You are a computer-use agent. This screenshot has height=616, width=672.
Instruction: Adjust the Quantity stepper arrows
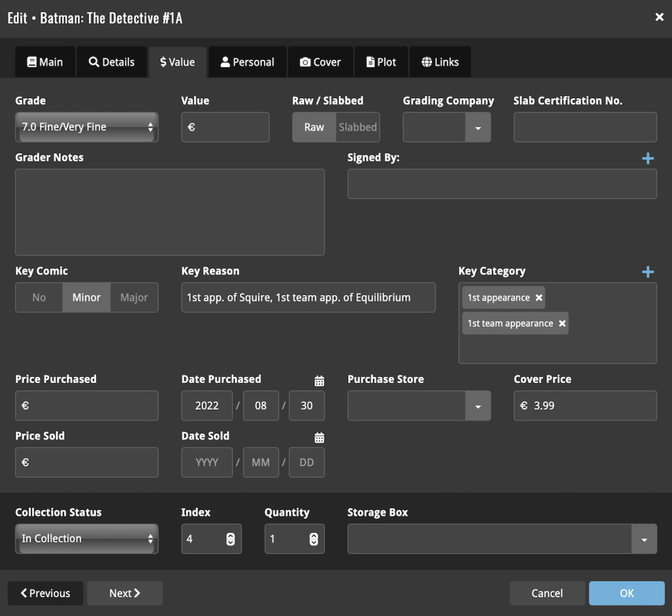tap(313, 539)
